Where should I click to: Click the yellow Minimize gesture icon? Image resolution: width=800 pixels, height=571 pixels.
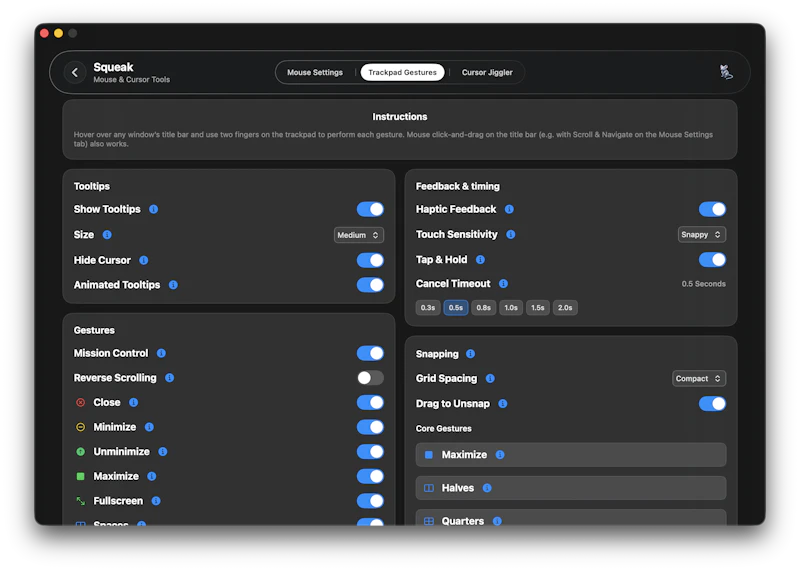point(81,427)
